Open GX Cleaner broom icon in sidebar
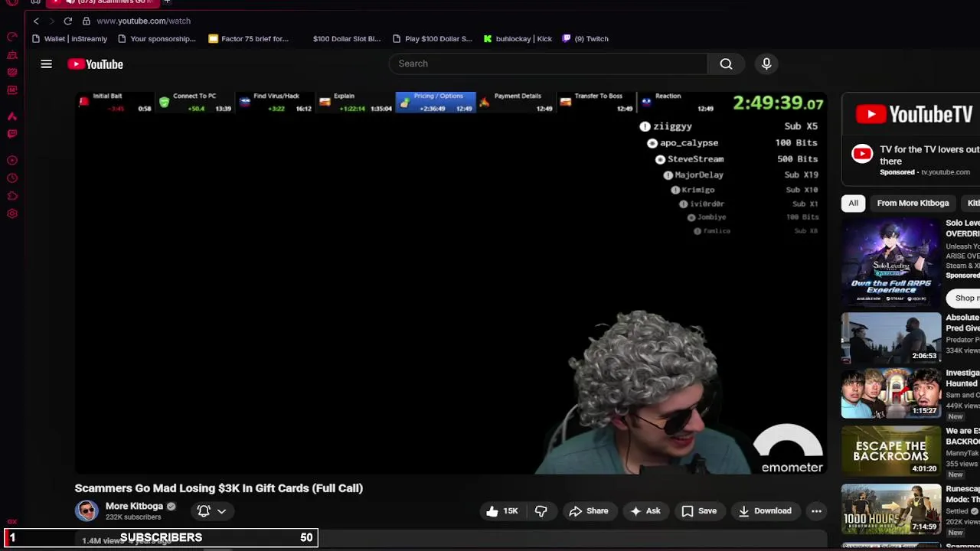This screenshot has width=980, height=551. pos(12,55)
